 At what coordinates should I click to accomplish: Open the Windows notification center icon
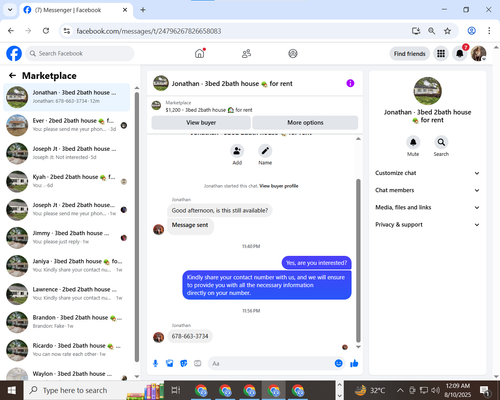click(x=485, y=390)
